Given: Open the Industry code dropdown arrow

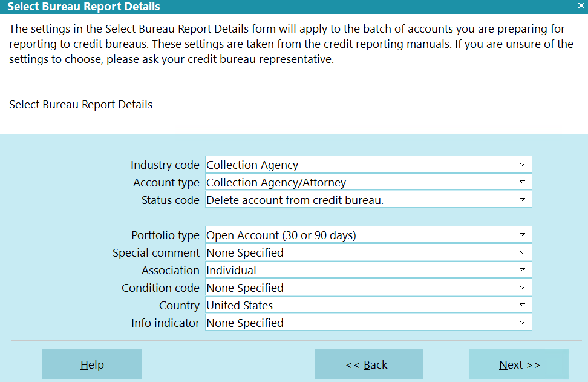Looking at the screenshot, I should point(522,164).
